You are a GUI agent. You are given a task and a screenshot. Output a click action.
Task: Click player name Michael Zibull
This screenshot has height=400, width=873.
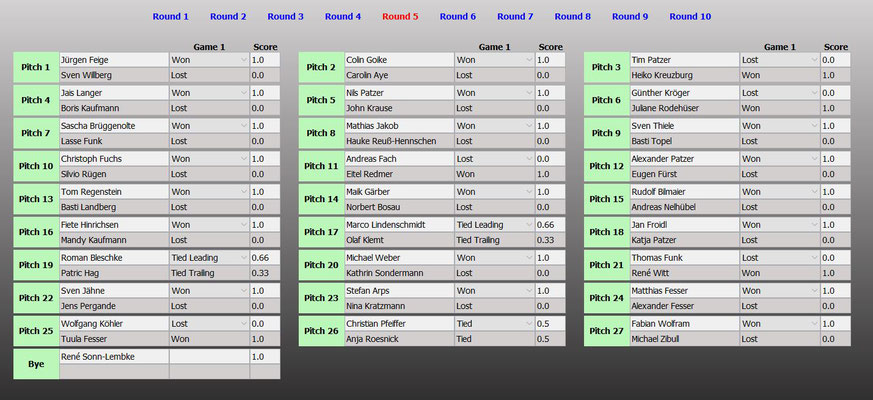[x=655, y=339]
